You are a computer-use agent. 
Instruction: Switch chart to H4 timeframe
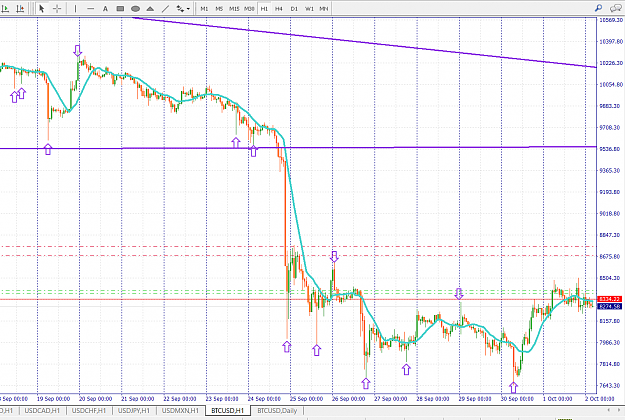pos(279,8)
